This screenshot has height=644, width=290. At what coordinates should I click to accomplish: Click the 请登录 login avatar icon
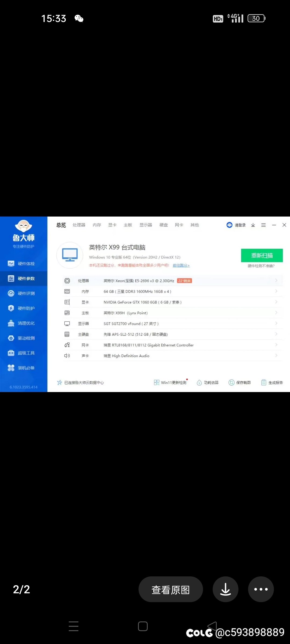[229, 225]
